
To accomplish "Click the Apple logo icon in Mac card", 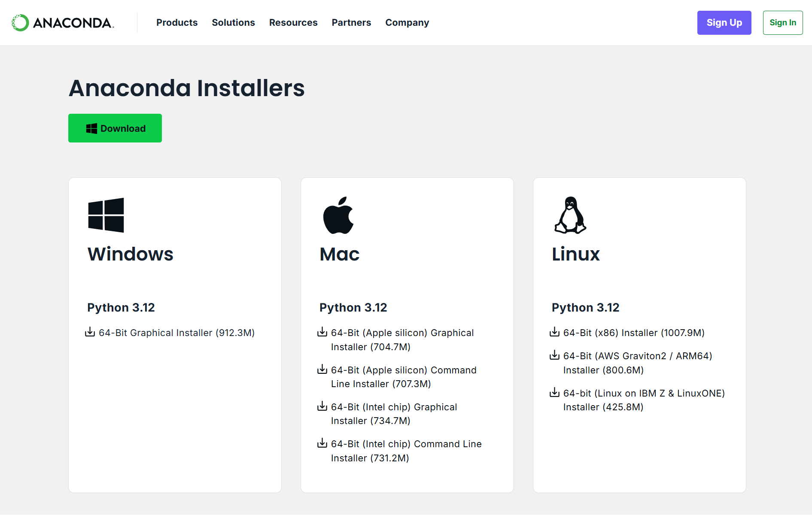I will [338, 215].
